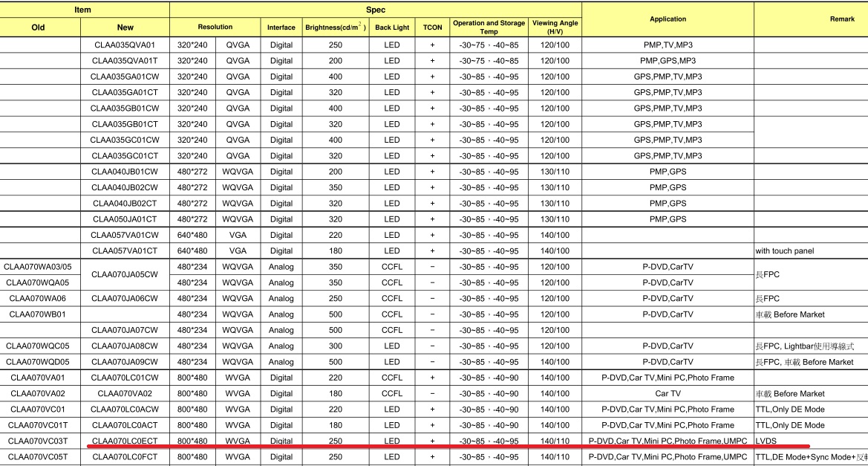Click the "LVDS" remark cell
Image resolution: width=868 pixels, height=466 pixels.
[x=766, y=441]
